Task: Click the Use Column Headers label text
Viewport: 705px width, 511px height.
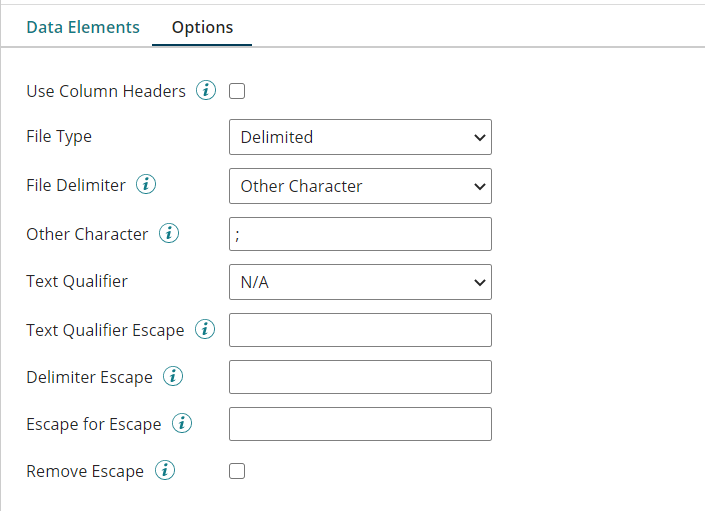Action: [x=106, y=91]
